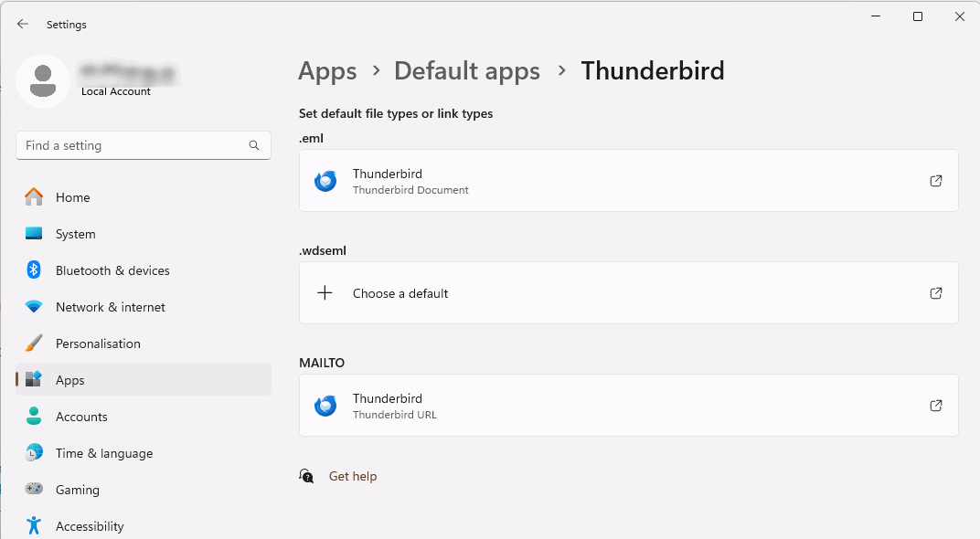Click the Time & language globe icon

tap(34, 452)
